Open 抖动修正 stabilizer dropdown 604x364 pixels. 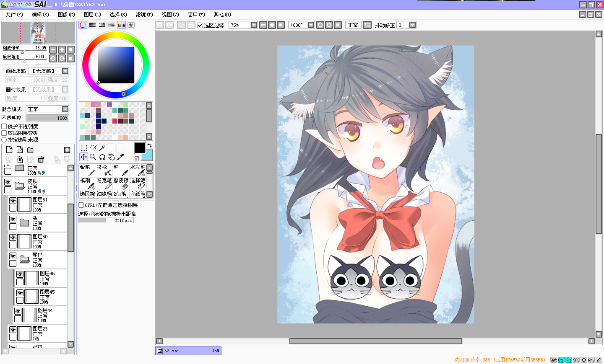tap(412, 25)
